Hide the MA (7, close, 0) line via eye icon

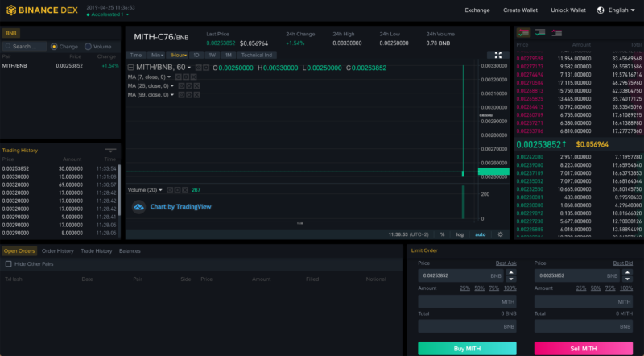tap(178, 77)
